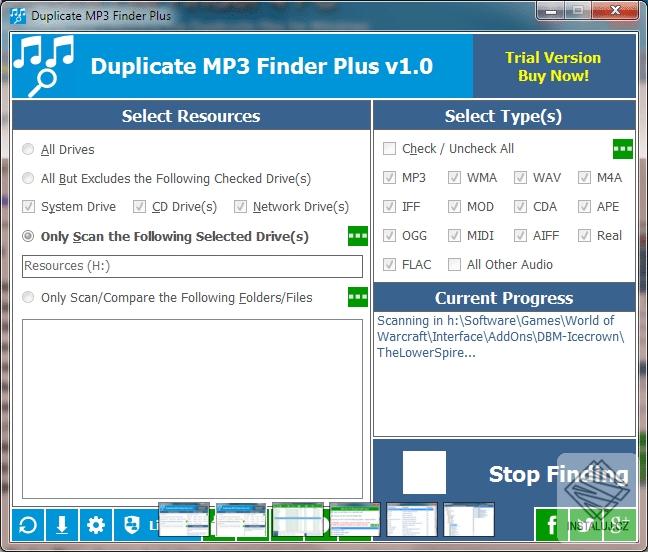
Task: Click the app icon in title bar
Action: tap(18, 16)
